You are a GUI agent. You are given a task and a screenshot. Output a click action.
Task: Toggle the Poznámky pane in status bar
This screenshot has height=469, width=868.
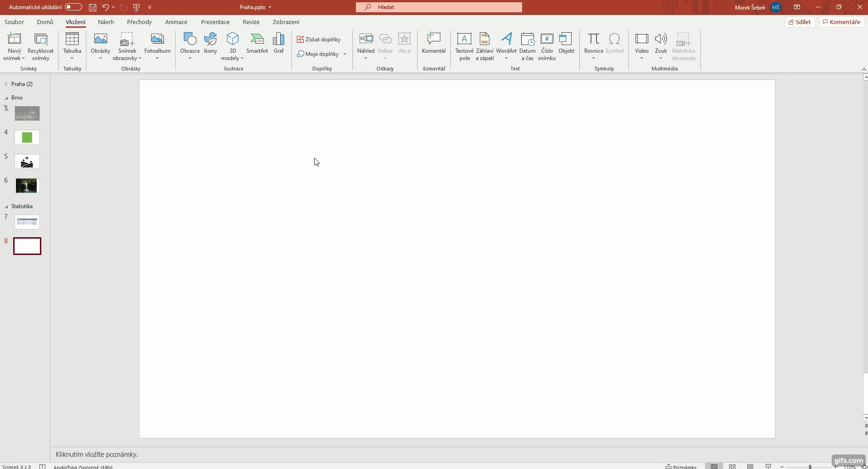click(x=681, y=466)
